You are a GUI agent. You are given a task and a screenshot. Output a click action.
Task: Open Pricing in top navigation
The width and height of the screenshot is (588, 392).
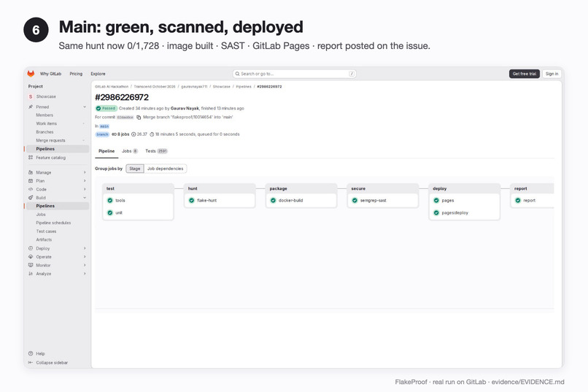[76, 74]
